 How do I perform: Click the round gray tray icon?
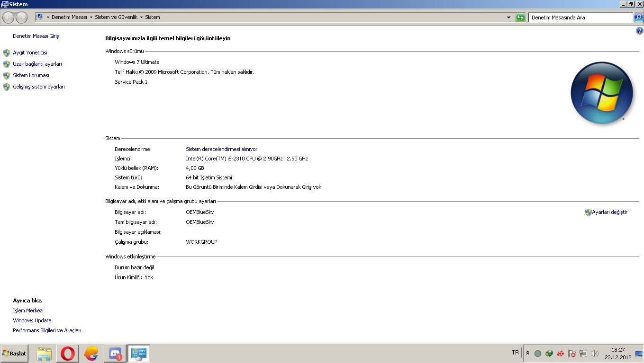tap(538, 354)
